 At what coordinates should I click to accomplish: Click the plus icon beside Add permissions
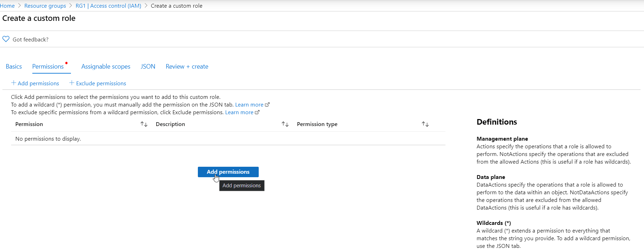(14, 83)
